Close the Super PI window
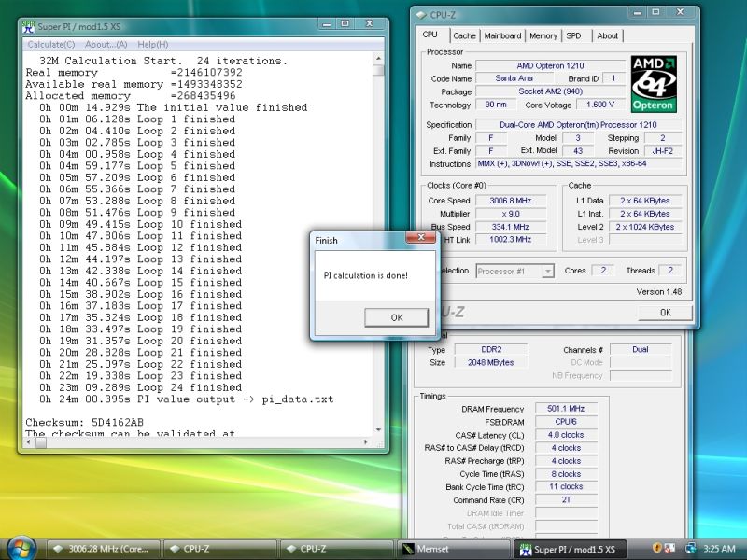This screenshot has width=747, height=560. pos(369,24)
